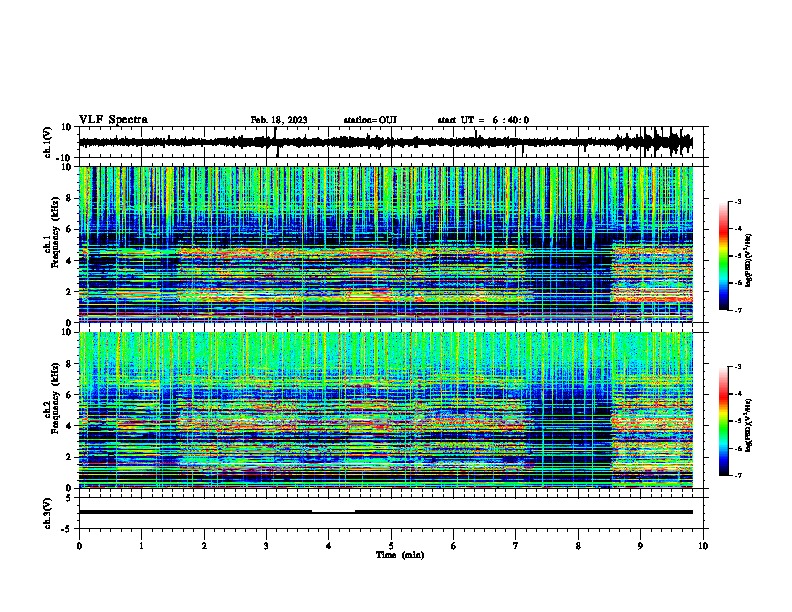The width and height of the screenshot is (792, 612).
Task: Click the ch.1 colorbar log(PSD) unit label
Action: coord(749,261)
